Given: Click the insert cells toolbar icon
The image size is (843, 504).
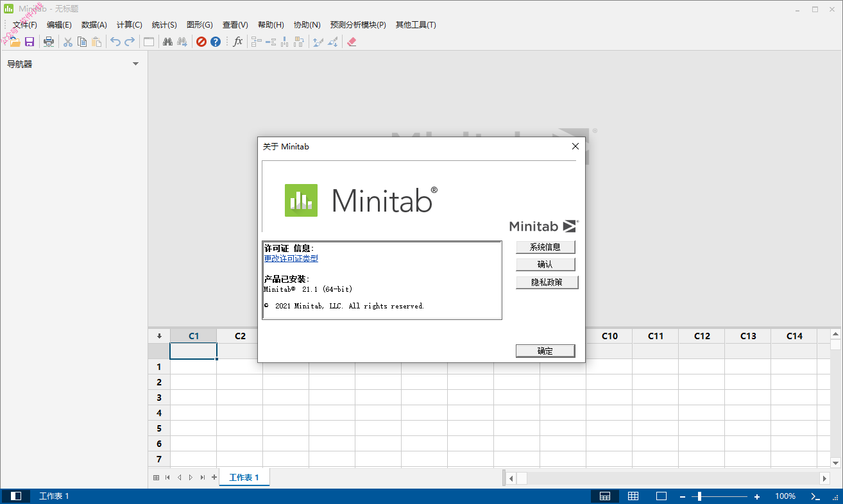Looking at the screenshot, I should 257,42.
